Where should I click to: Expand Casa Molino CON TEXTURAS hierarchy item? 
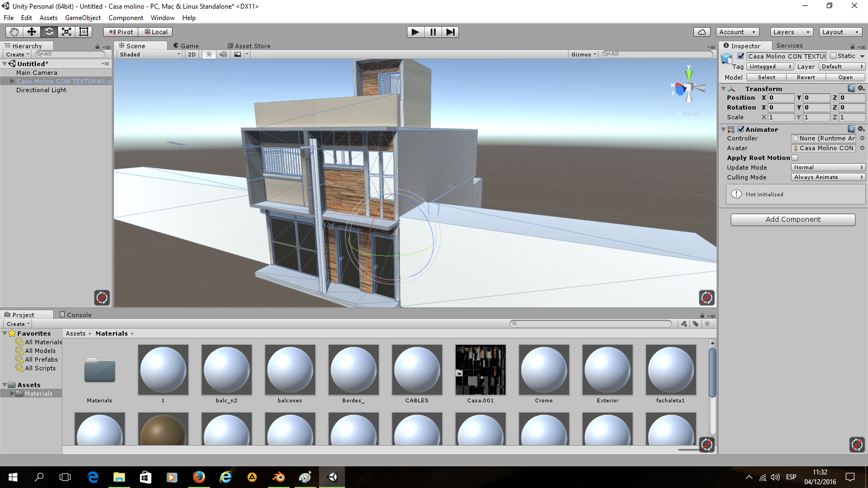point(12,81)
